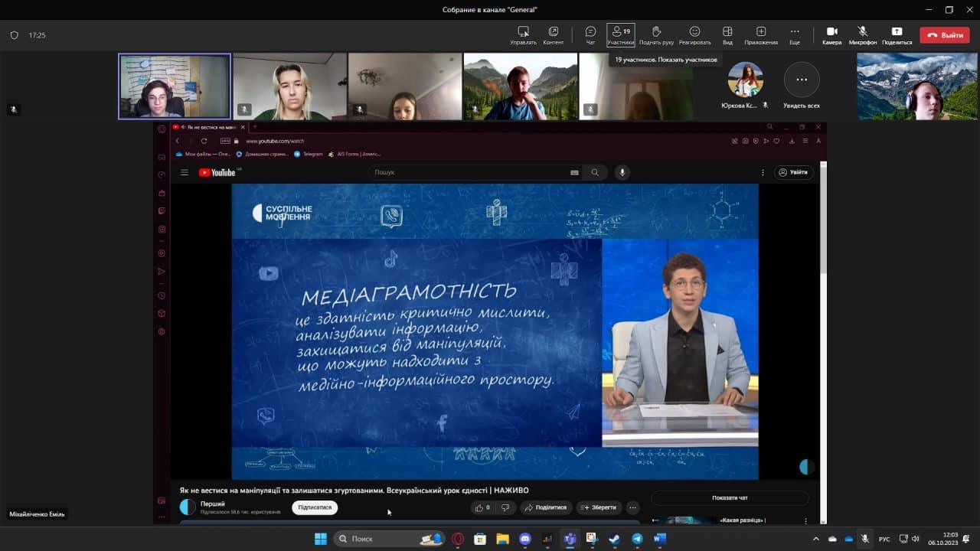Open more video actions ellipsis next to Зберегти

coord(632,507)
